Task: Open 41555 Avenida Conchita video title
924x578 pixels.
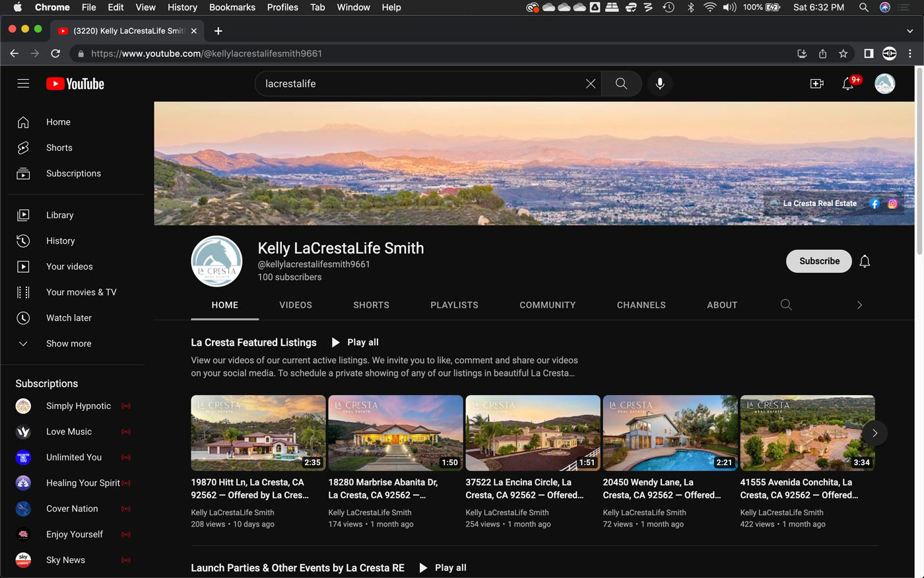Action: click(x=799, y=489)
